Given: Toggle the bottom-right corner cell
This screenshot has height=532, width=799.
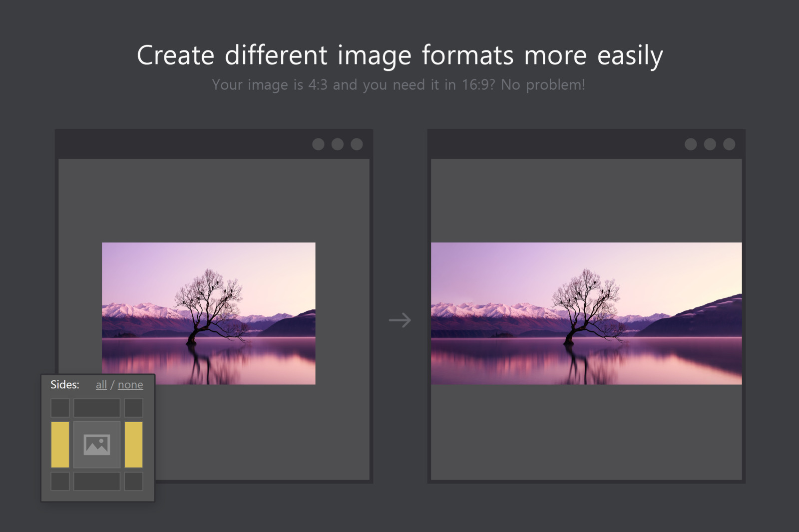Looking at the screenshot, I should click(x=133, y=481).
